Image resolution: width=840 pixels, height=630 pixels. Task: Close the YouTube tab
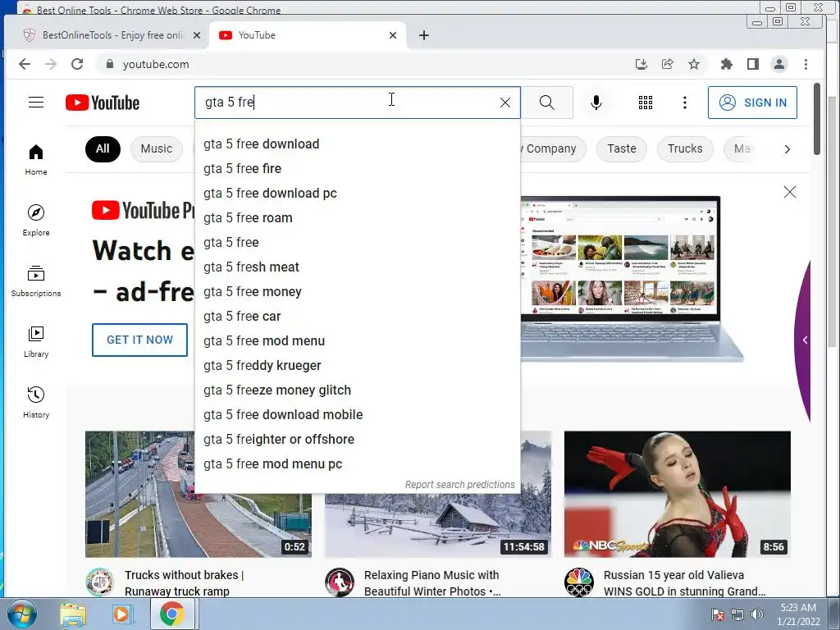[393, 35]
